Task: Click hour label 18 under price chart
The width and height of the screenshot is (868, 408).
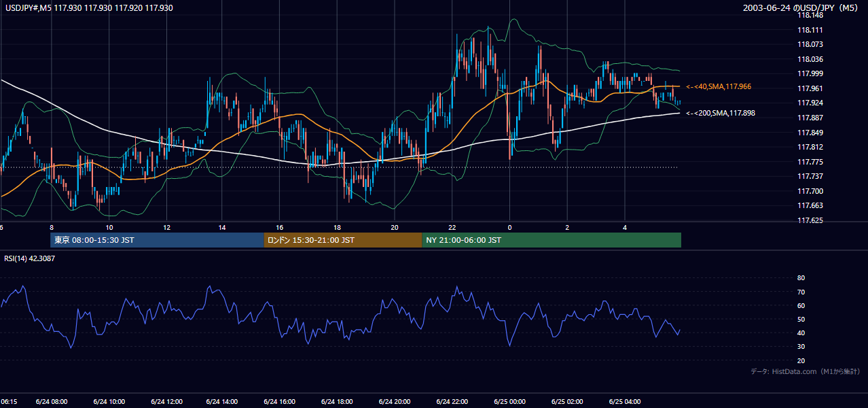Action: pos(338,228)
